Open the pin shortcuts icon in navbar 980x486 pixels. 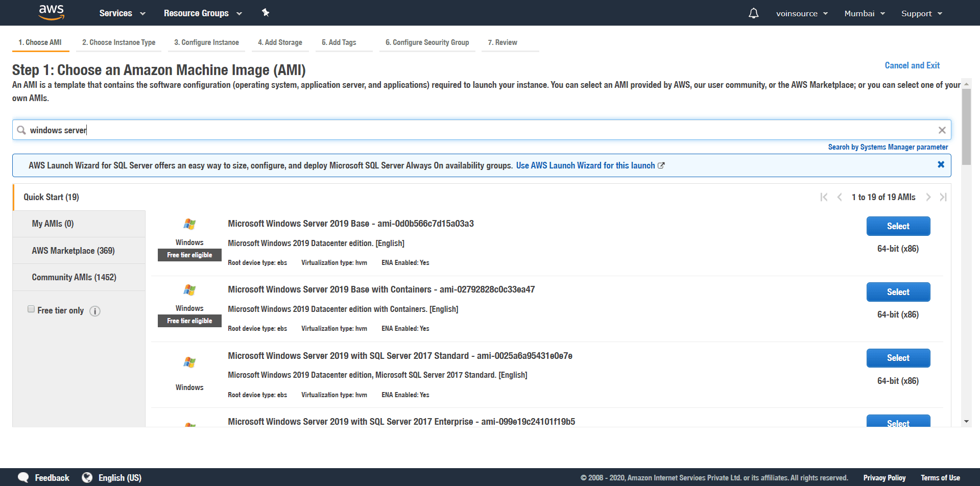click(x=266, y=13)
